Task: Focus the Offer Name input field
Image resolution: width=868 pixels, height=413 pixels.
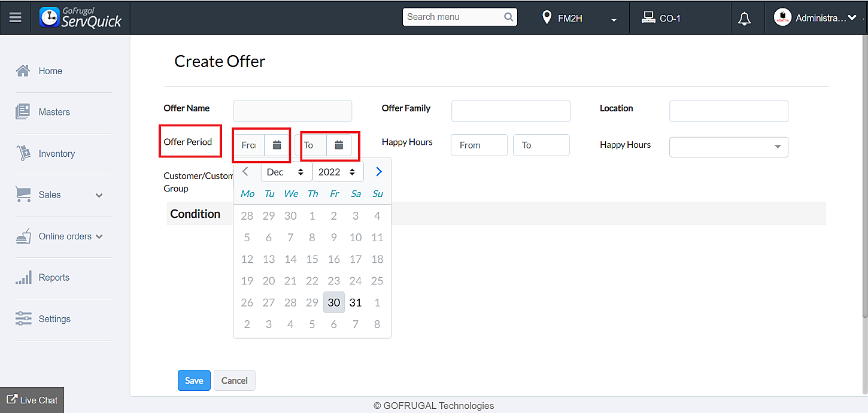Action: [x=293, y=111]
